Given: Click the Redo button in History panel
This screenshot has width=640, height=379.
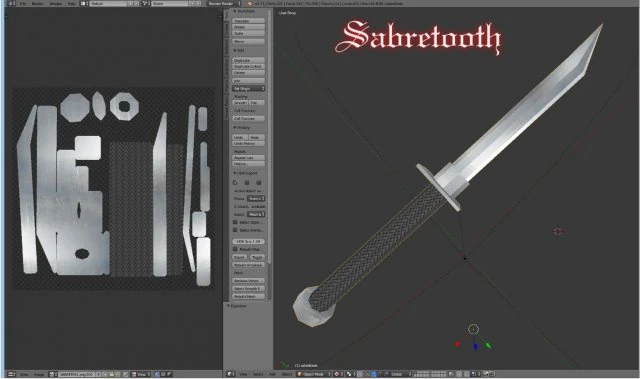Looking at the screenshot, I should point(257,137).
